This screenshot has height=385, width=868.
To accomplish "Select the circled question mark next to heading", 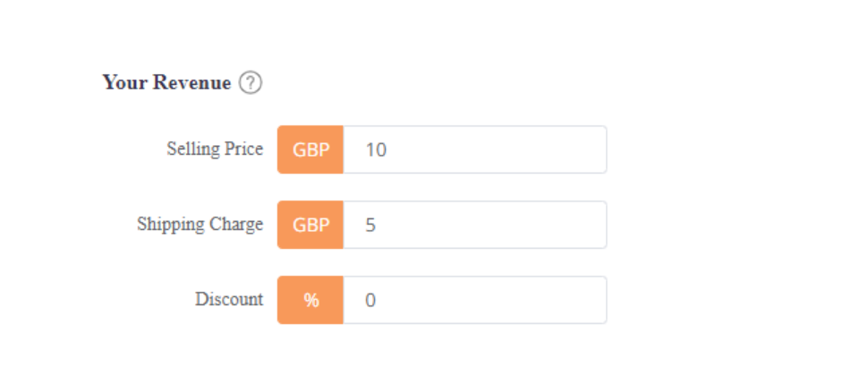I will coord(251,83).
